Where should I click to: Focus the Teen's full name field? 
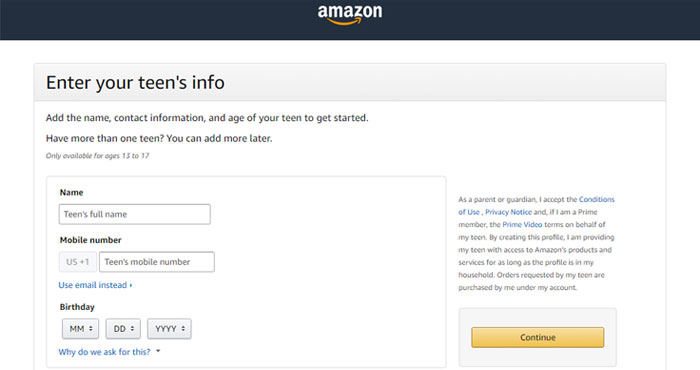point(134,214)
